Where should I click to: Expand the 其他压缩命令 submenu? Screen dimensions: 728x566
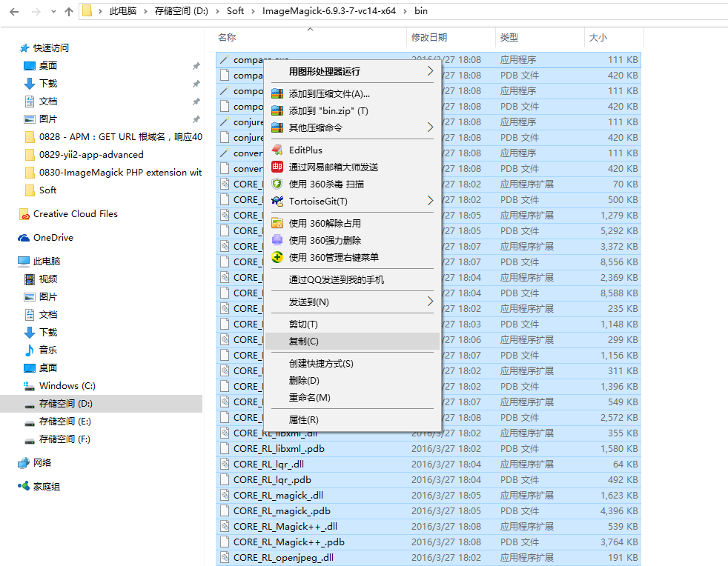(430, 127)
